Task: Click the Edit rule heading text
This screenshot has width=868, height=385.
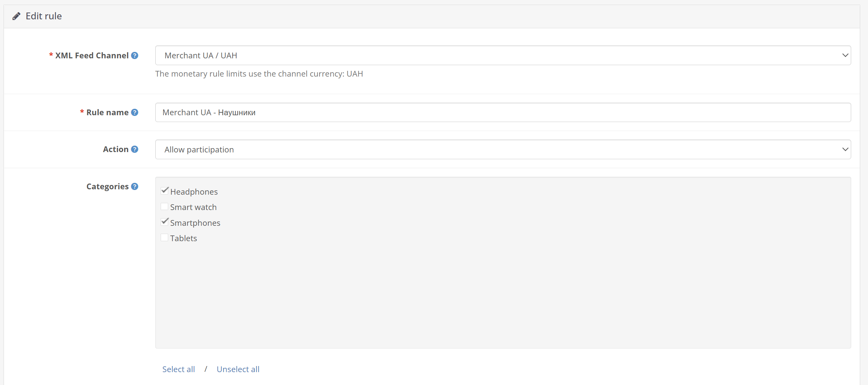Action: 44,16
